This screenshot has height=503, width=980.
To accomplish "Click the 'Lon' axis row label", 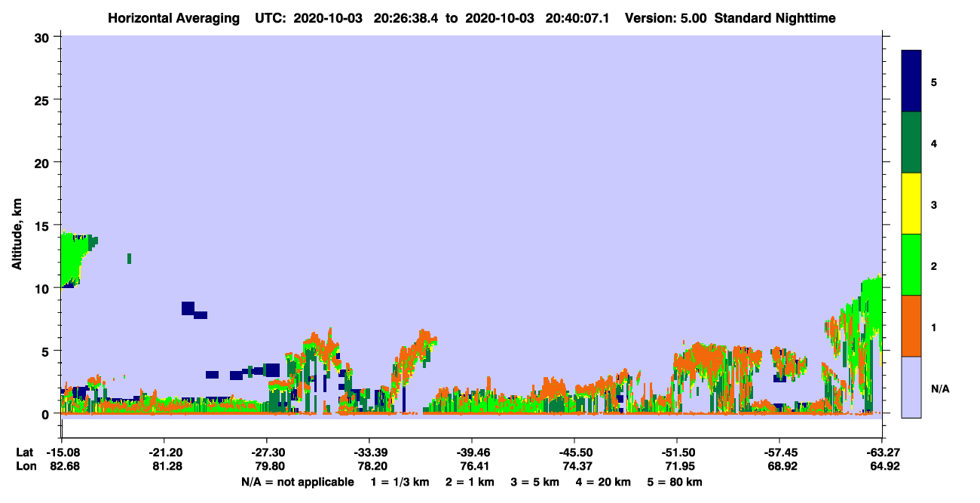I will [25, 466].
